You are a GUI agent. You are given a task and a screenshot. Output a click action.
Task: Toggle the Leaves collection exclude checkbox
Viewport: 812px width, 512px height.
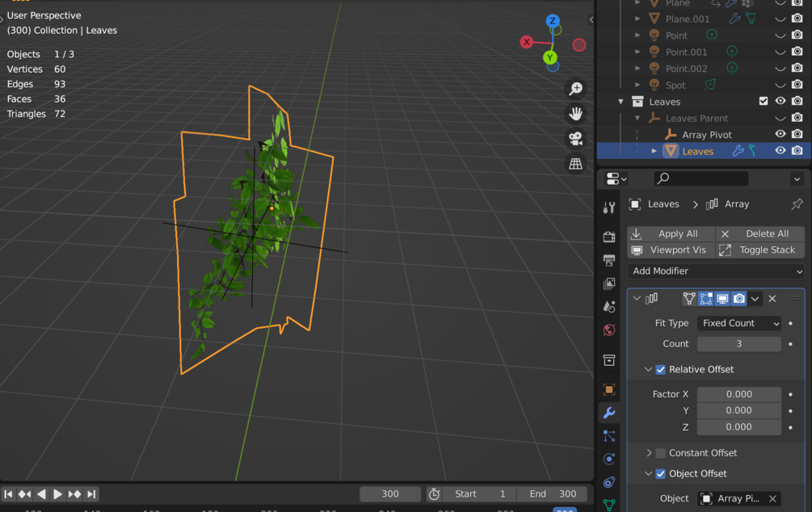tap(764, 102)
